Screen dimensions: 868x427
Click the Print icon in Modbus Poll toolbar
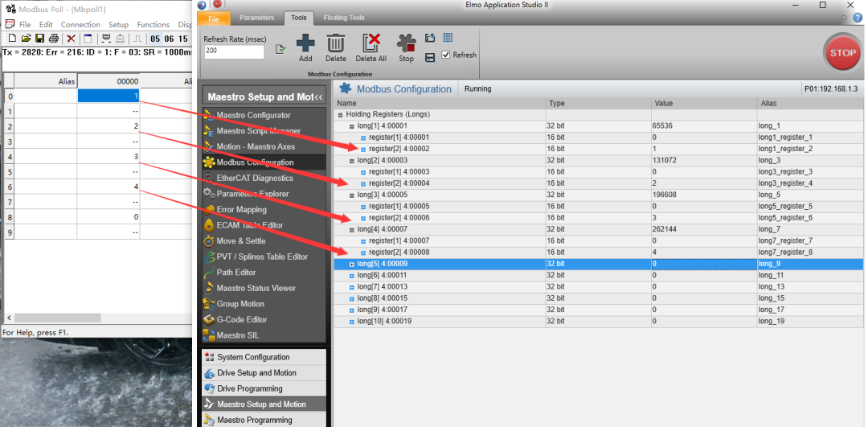[53, 39]
